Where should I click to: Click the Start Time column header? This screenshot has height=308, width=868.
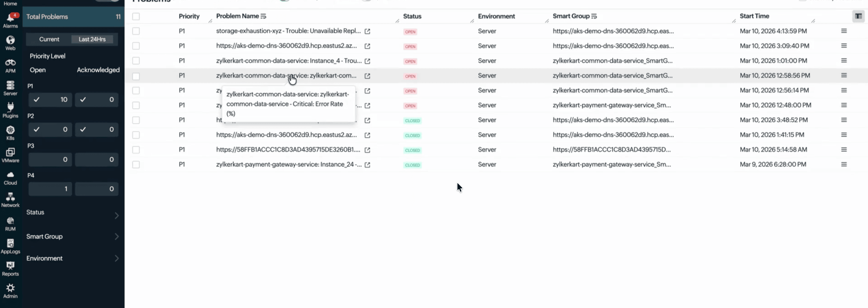click(x=754, y=16)
